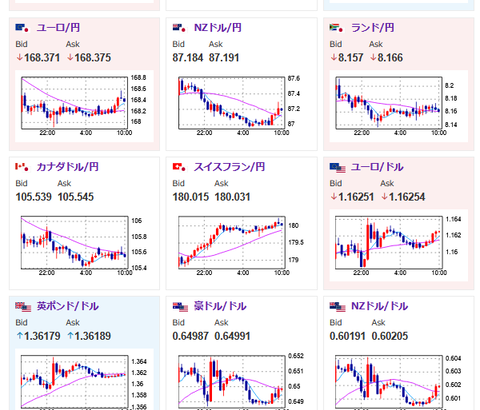View the Euro/Yen candlestick chart

click(84, 106)
